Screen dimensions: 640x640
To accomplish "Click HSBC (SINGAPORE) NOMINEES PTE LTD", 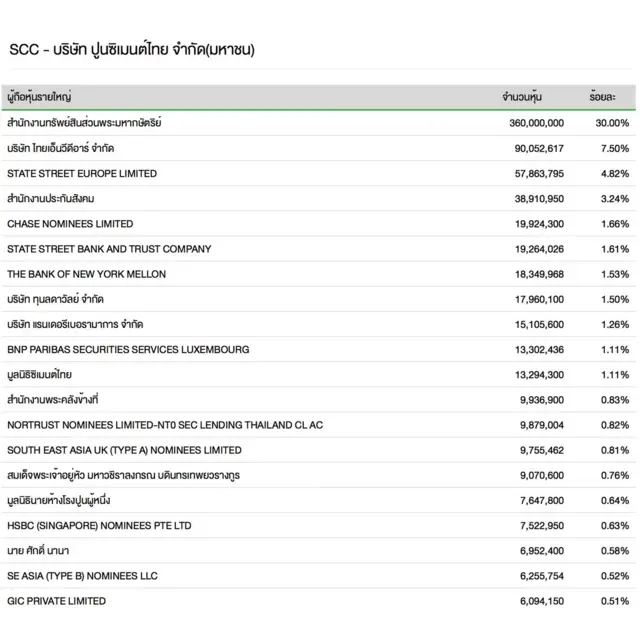I will pyautogui.click(x=99, y=526).
